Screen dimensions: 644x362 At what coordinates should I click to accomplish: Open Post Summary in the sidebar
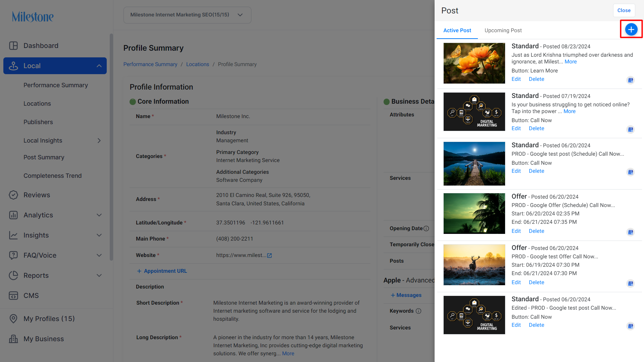44,157
